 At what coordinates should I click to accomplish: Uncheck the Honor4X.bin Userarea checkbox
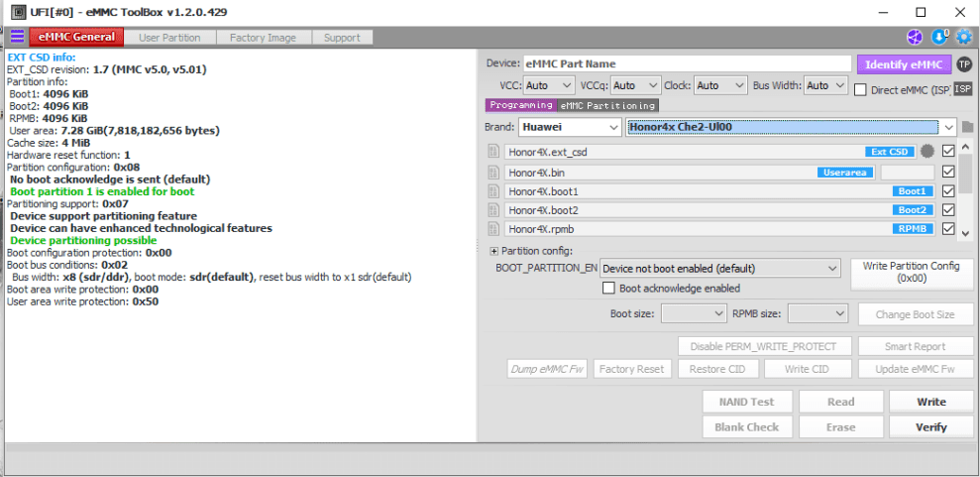[x=948, y=172]
